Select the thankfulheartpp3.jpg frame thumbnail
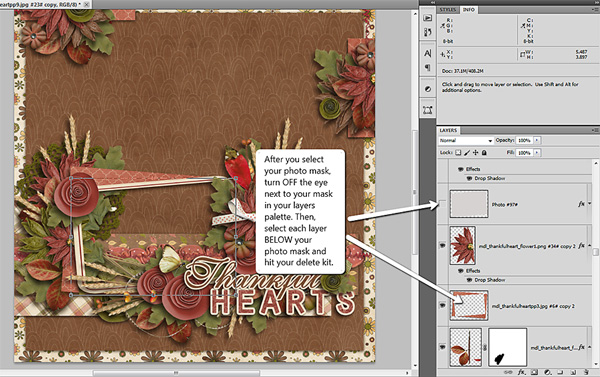 tap(469, 305)
